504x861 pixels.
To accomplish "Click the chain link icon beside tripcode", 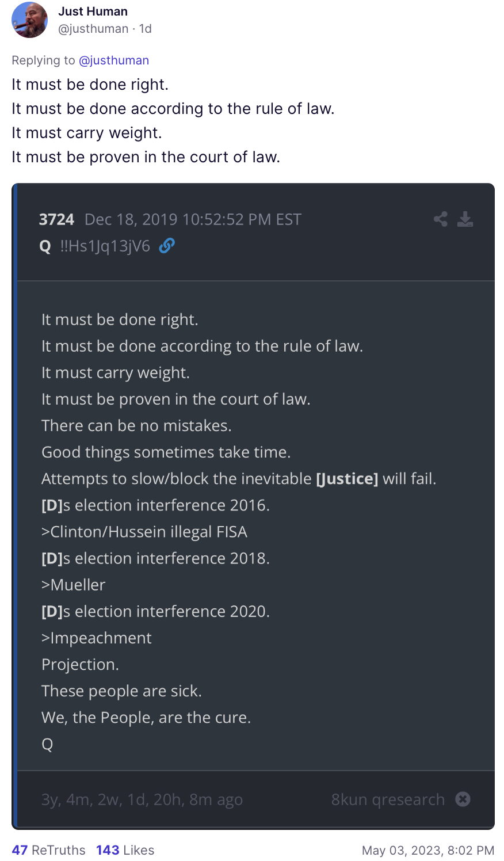I will click(x=167, y=246).
